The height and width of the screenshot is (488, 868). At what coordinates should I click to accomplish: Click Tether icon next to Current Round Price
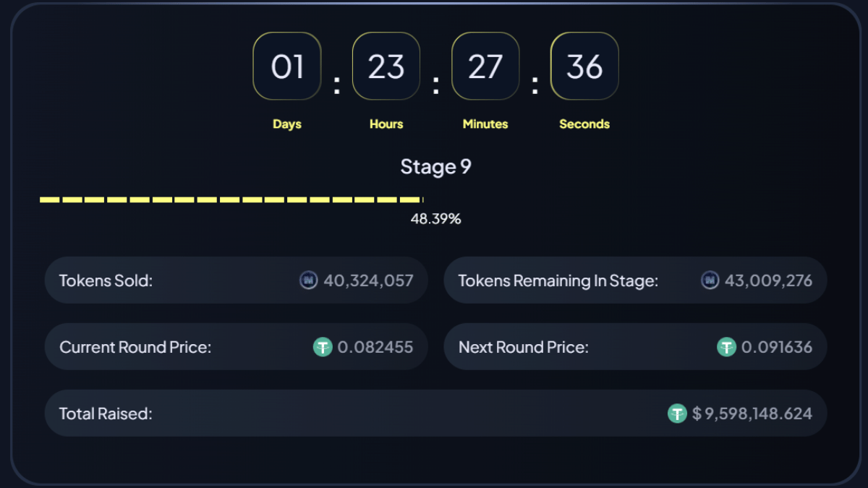[323, 347]
